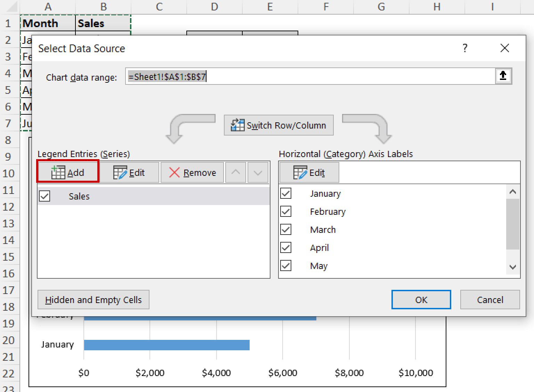Move the series up in the list
Viewport: 534px width, 392px height.
pos(236,172)
